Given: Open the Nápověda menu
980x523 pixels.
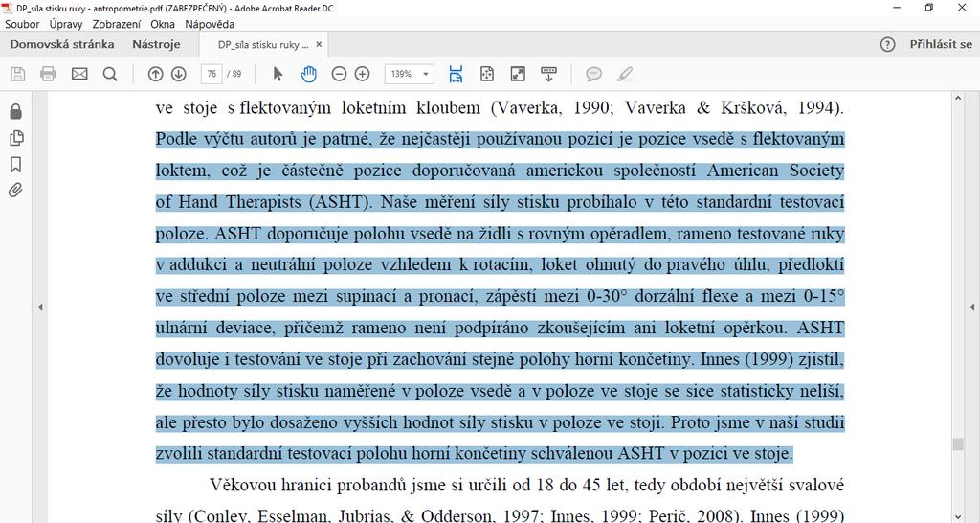Looking at the screenshot, I should click(x=210, y=24).
